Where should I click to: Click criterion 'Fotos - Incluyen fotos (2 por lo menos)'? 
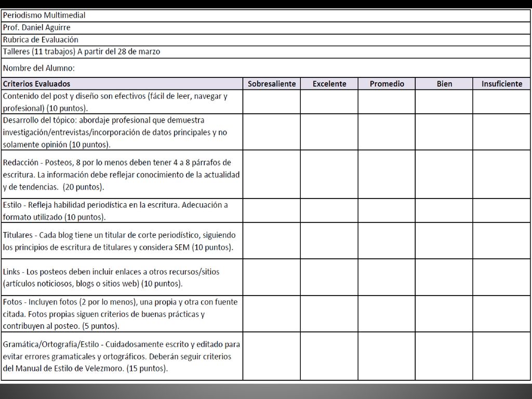(x=122, y=314)
